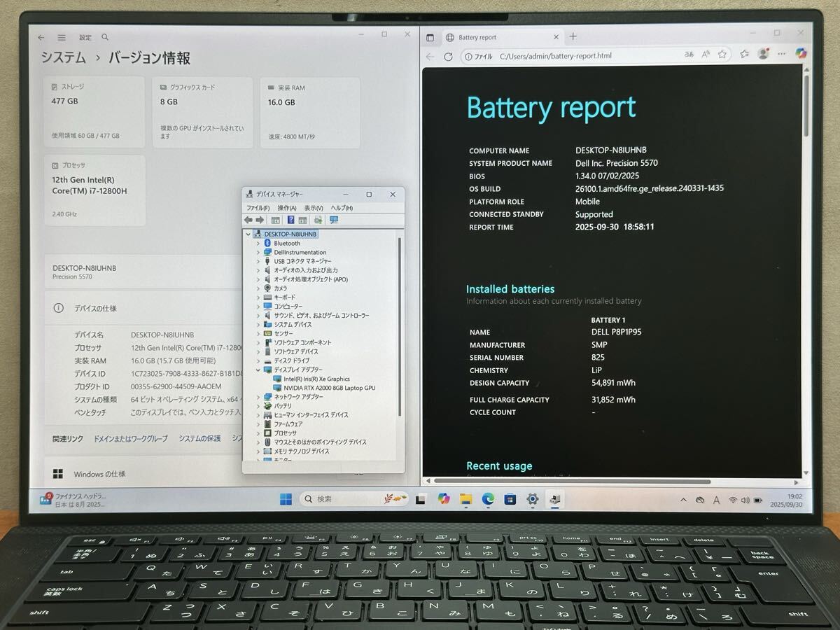Click the scan for hardware changes monitor icon
840x630 pixels.
coord(334,220)
